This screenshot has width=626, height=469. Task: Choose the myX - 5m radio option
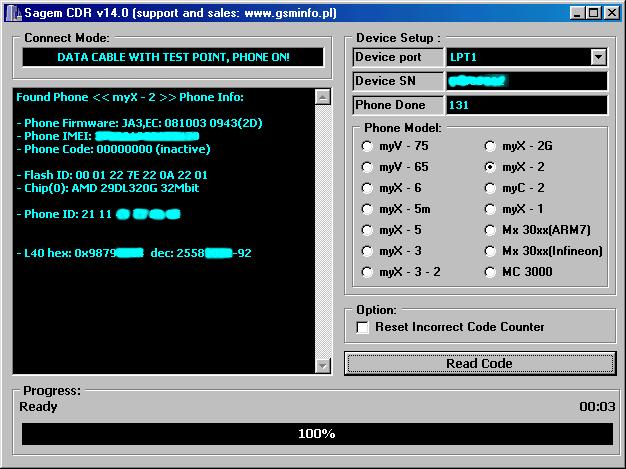367,209
